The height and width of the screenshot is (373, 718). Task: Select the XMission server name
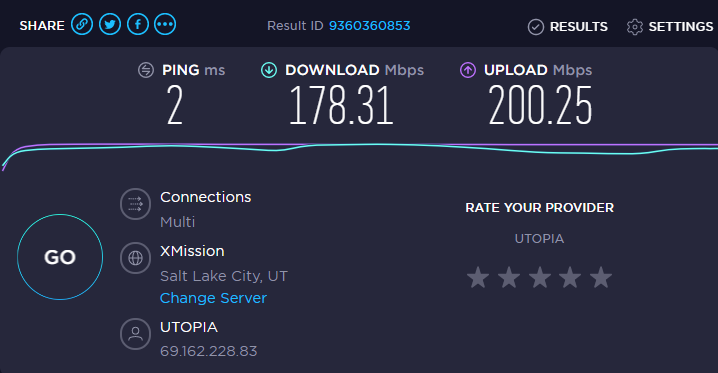coord(192,251)
